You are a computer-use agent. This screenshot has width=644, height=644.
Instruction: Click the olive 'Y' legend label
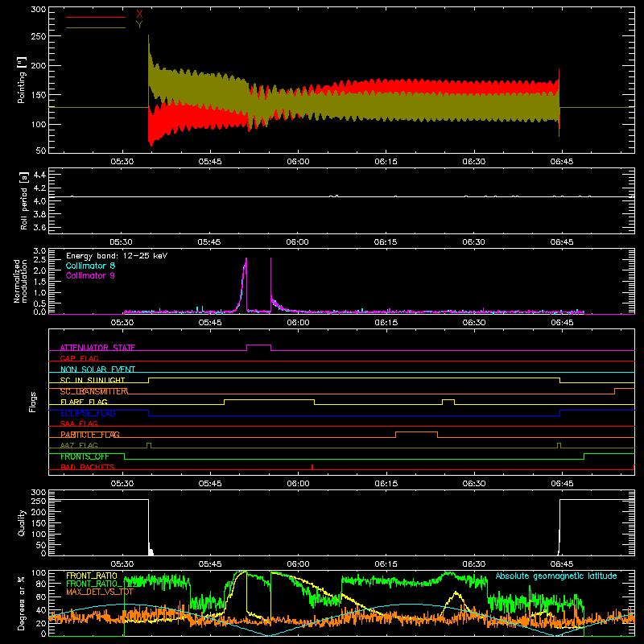[x=139, y=25]
